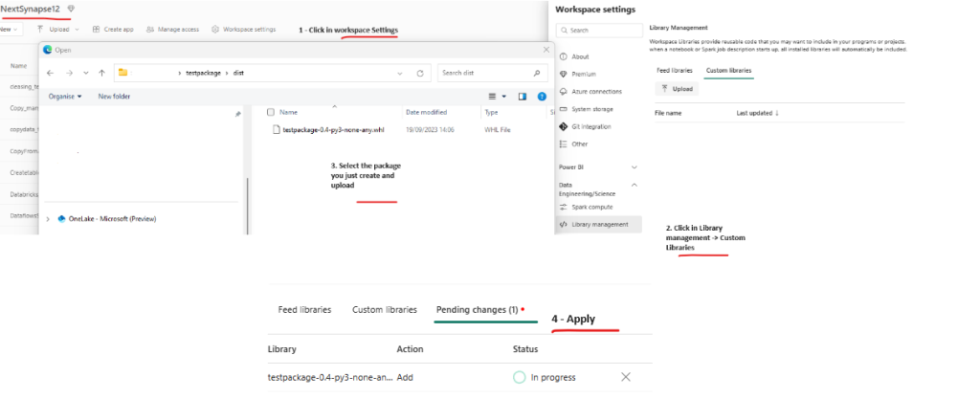The width and height of the screenshot is (980, 399).
Task: Open Spark compute settings
Action: [586, 207]
